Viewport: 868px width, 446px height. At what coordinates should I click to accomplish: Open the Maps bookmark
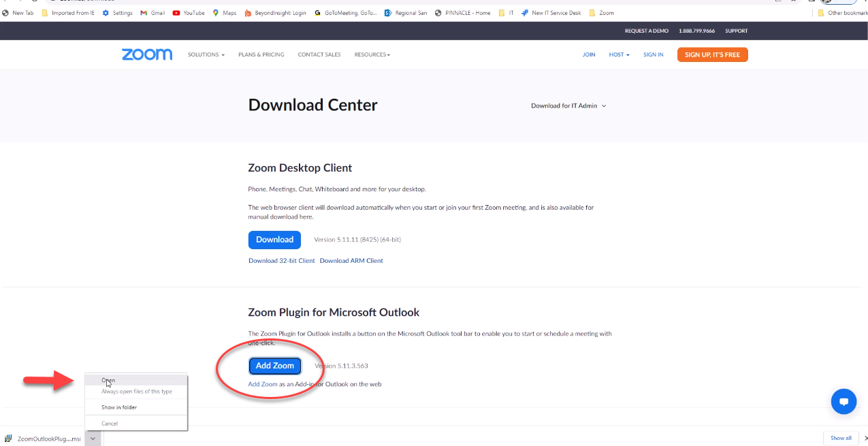(225, 13)
